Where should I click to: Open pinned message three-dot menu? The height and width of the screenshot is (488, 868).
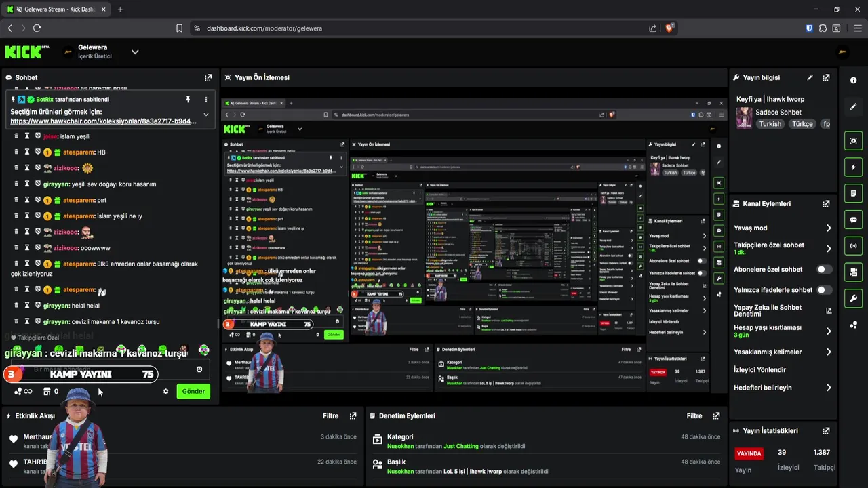(x=206, y=99)
